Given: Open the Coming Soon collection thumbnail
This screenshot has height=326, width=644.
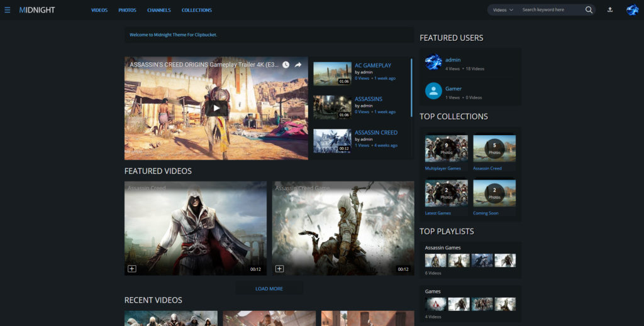Looking at the screenshot, I should pyautogui.click(x=494, y=193).
